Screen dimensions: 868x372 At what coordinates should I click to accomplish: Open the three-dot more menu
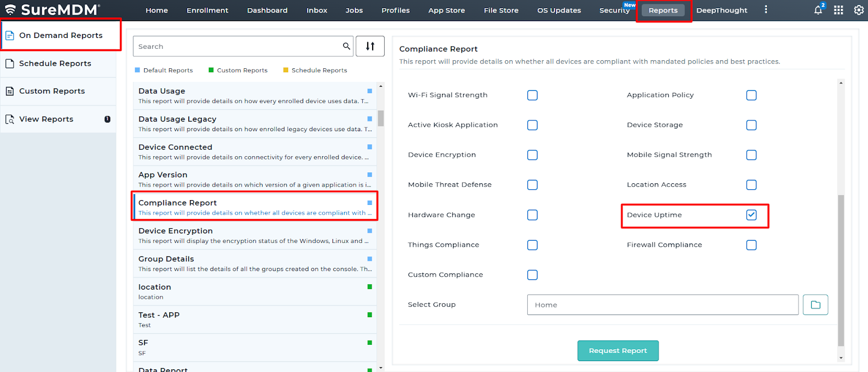(766, 10)
